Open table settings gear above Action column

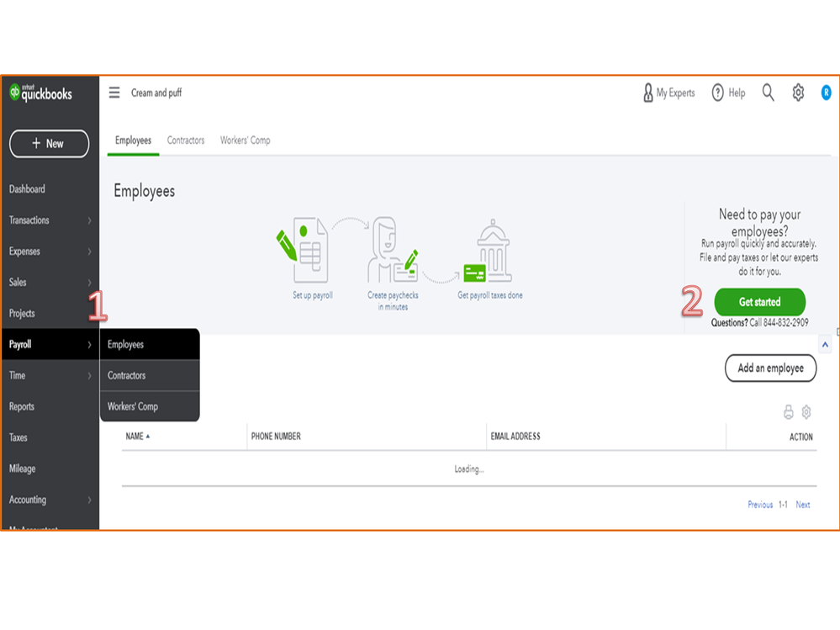pyautogui.click(x=806, y=412)
